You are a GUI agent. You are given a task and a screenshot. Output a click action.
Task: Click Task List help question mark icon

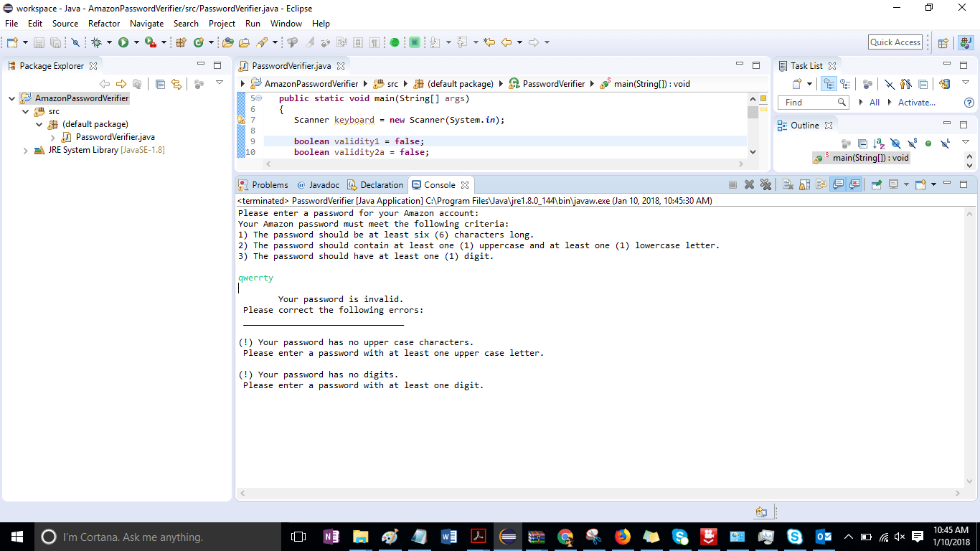[969, 103]
